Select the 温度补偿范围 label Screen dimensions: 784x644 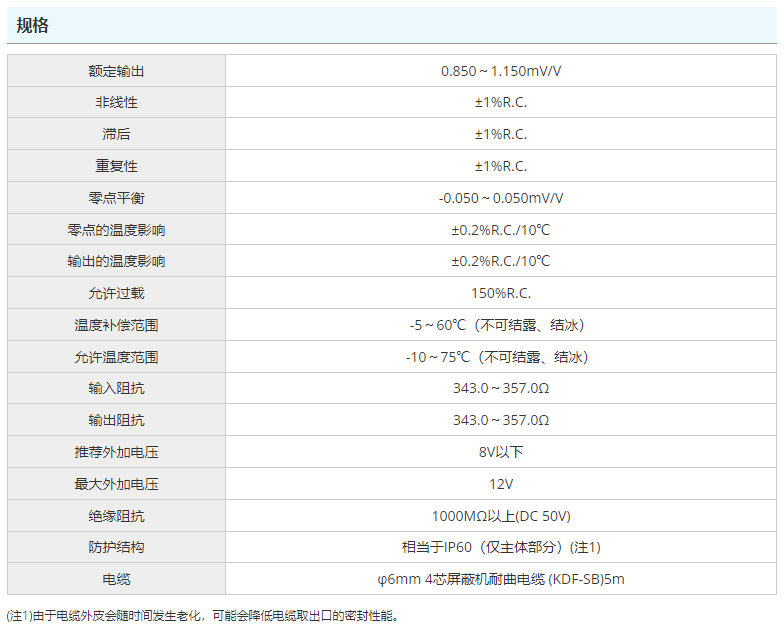click(x=116, y=325)
